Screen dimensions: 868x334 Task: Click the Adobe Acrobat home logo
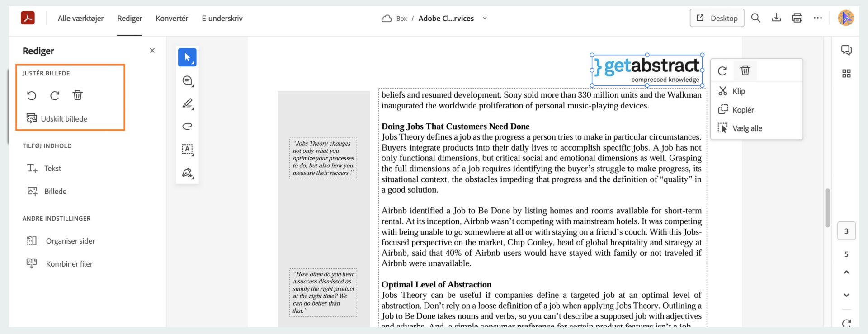coord(28,18)
